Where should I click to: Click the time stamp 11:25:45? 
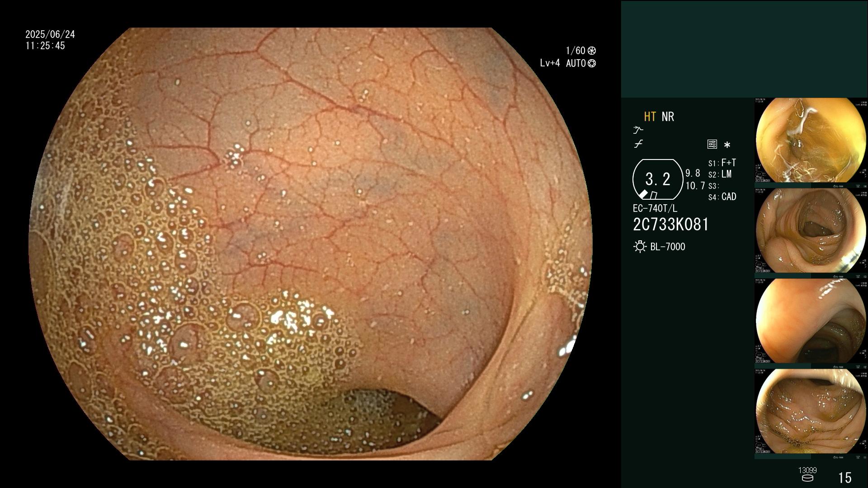point(45,46)
